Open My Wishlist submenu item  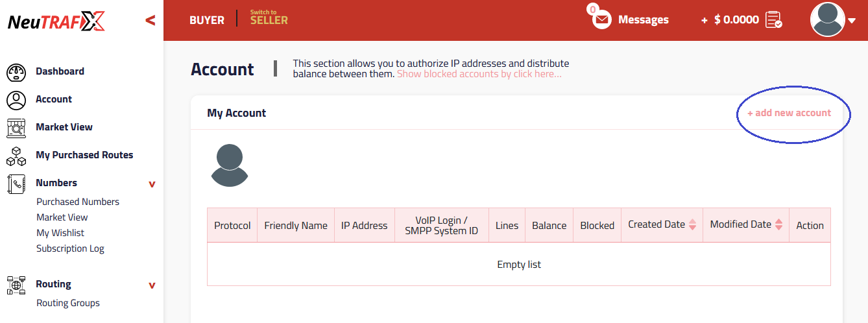pos(60,233)
